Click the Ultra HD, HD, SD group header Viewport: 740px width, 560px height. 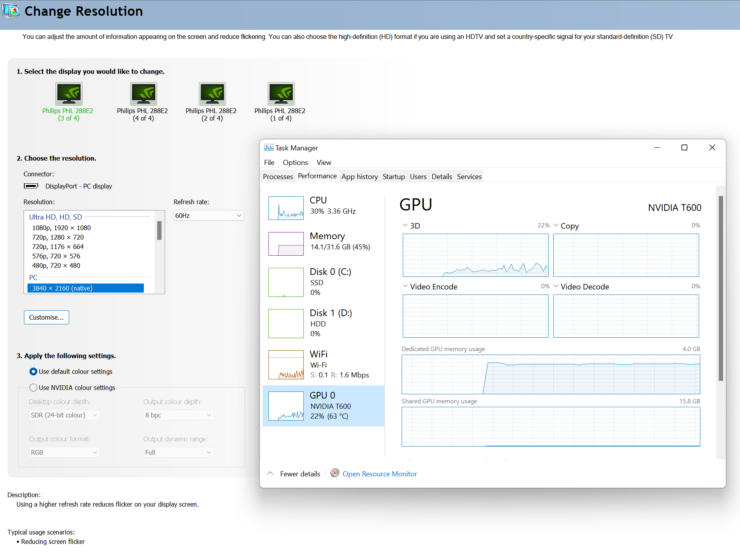coord(55,217)
